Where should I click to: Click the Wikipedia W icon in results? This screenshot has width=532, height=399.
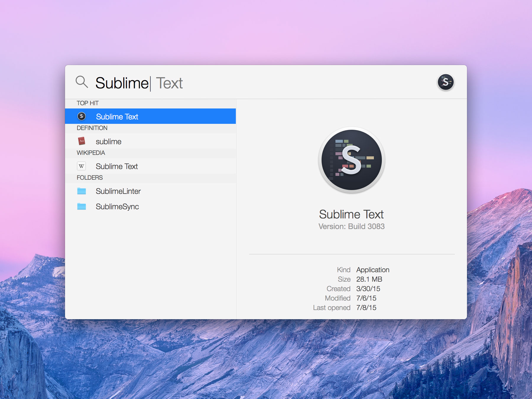click(82, 166)
